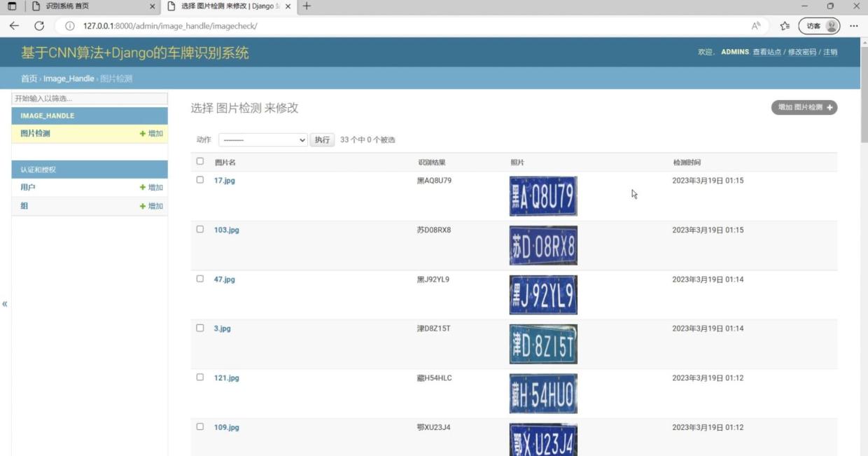Click the 开始输入以筛选 filter input field
This screenshot has height=456, width=868.
(x=87, y=98)
